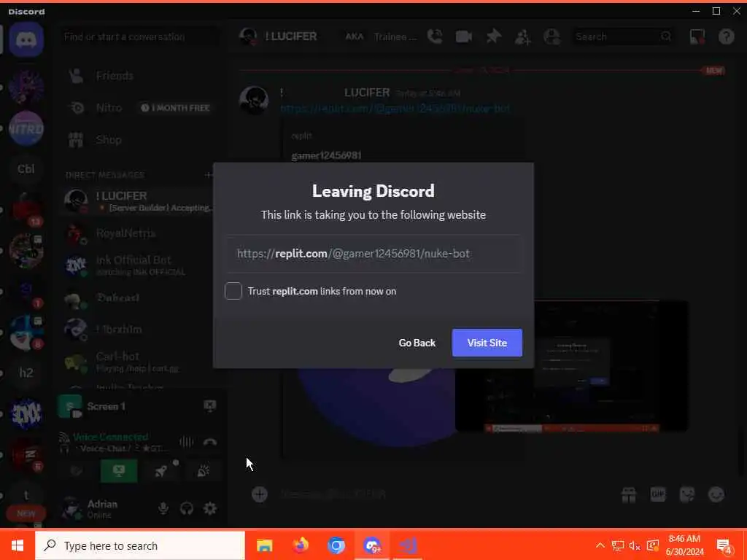
Task: Click Adrian user panel name
Action: 102,504
